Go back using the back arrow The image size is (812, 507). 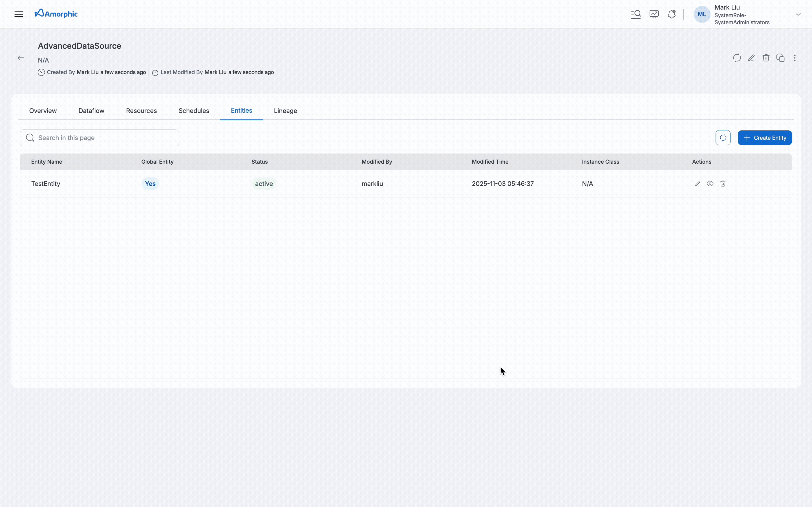21,57
